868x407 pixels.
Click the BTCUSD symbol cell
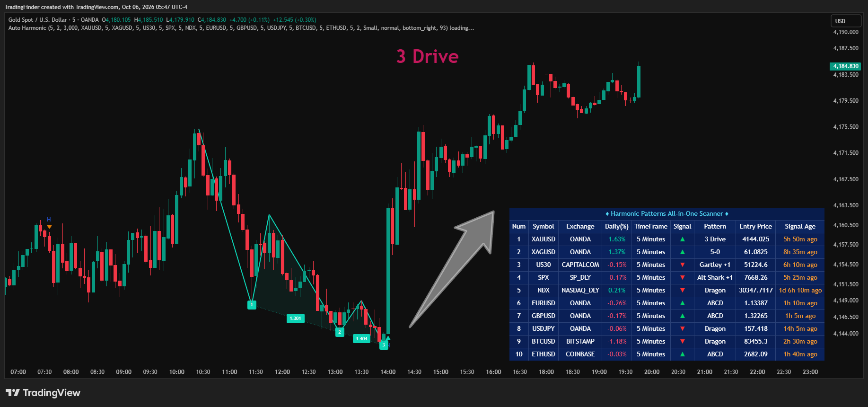click(544, 342)
